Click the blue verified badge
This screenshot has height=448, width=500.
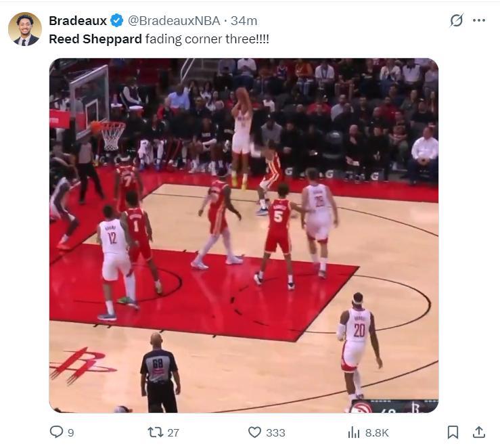tap(116, 21)
